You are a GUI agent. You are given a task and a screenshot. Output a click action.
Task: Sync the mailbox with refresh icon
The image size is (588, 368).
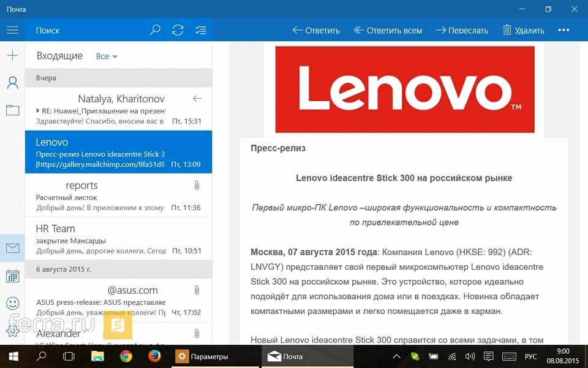click(x=178, y=30)
